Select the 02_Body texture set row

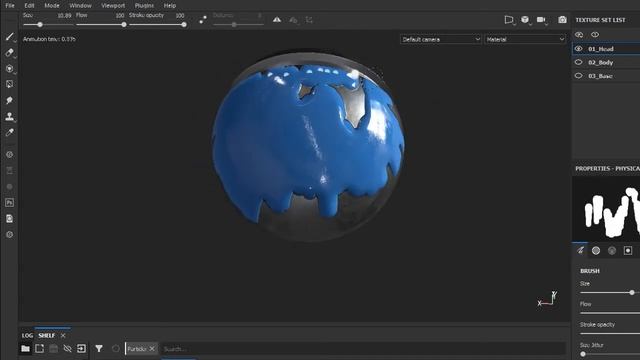[606, 62]
